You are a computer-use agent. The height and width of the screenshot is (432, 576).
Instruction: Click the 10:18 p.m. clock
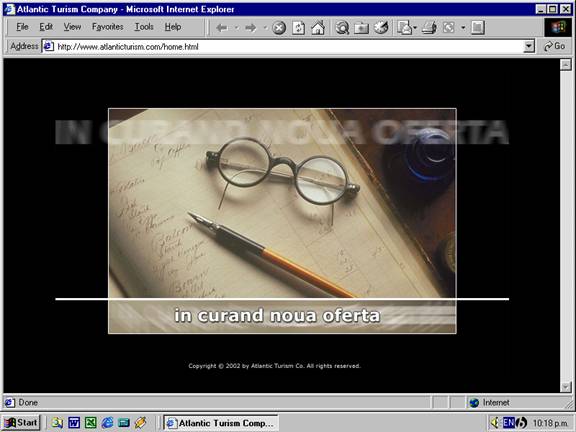550,423
